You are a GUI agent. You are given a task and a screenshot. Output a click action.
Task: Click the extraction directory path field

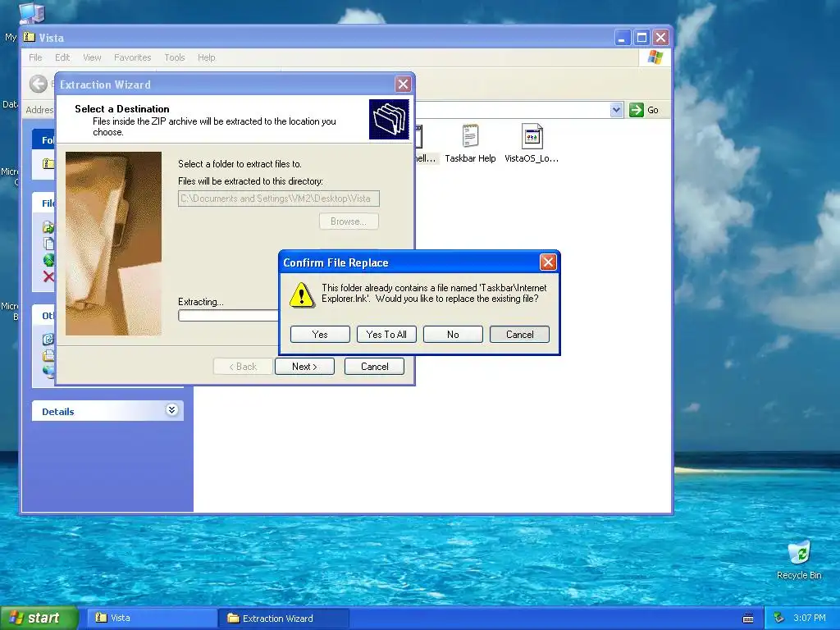coord(279,199)
